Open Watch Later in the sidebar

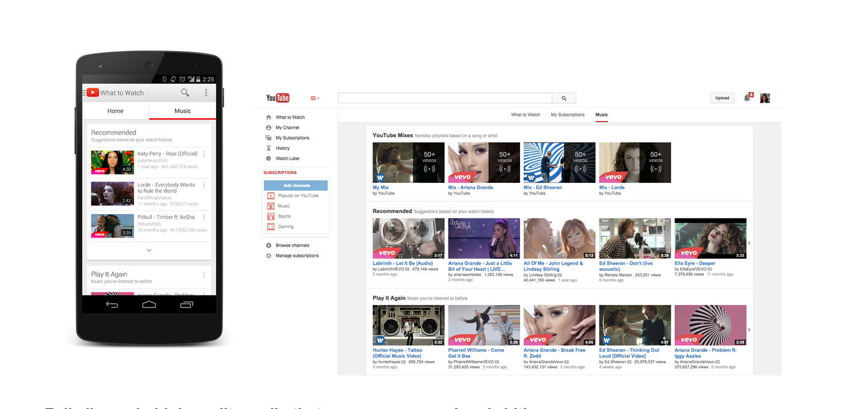288,158
